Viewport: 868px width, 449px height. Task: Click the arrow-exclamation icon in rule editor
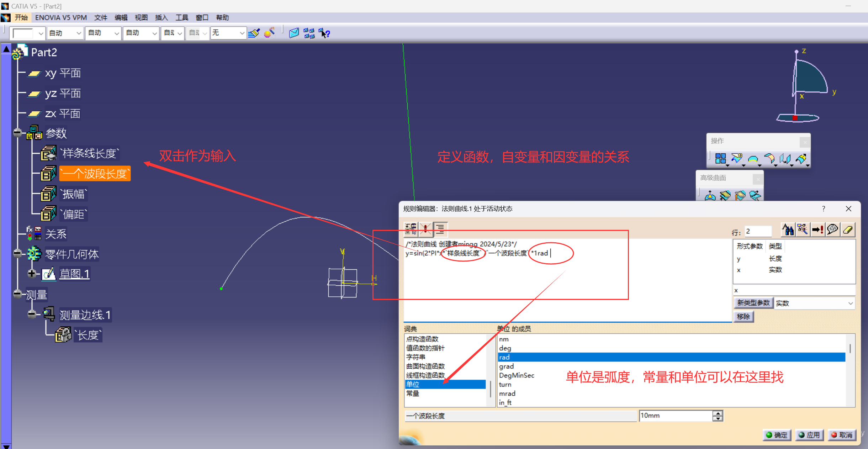pos(817,230)
